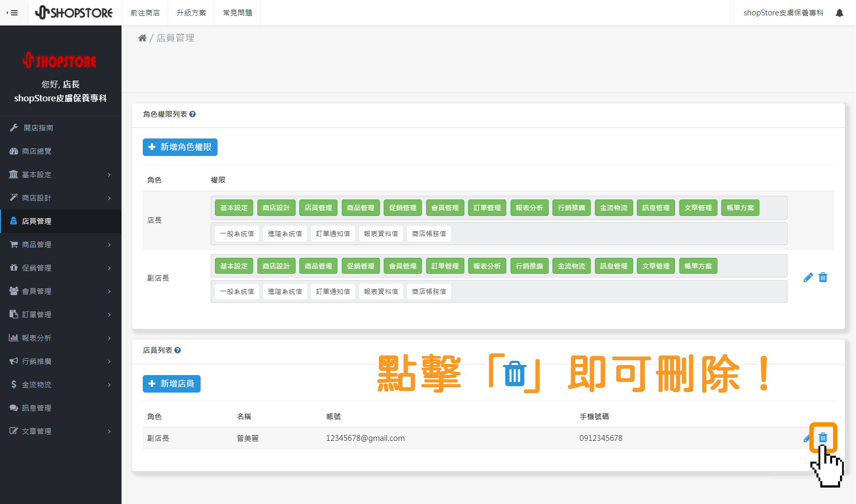856x504 pixels.
Task: Expand 商店設計 sidebar menu
Action: [x=60, y=198]
